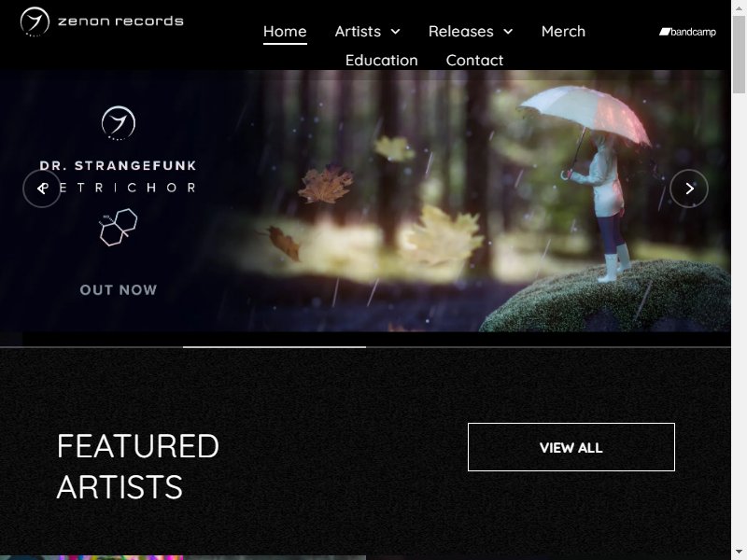Screen dimensions: 747x560
Task: Click the page vertical scrollbar thumb
Action: click(739, 54)
